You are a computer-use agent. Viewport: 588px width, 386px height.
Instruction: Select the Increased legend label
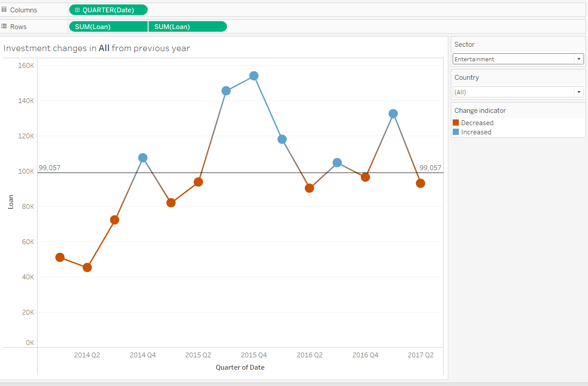point(476,132)
